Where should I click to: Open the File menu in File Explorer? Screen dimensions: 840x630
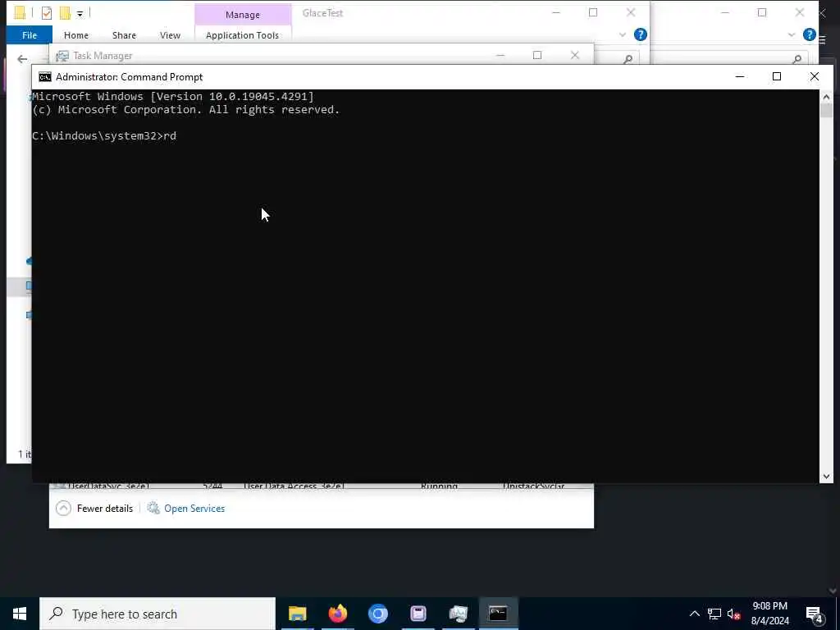click(x=30, y=35)
